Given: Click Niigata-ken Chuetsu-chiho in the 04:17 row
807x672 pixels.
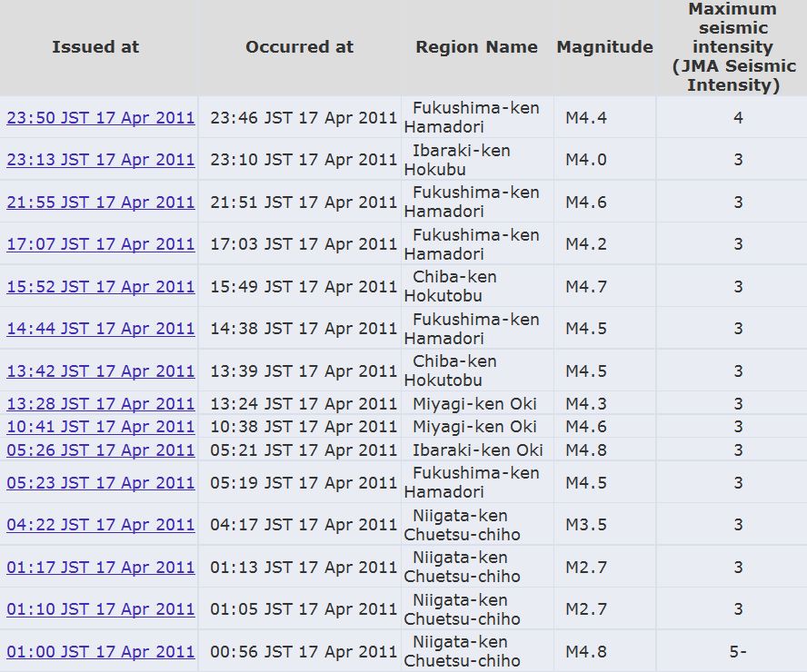Looking at the screenshot, I should coord(463,525).
